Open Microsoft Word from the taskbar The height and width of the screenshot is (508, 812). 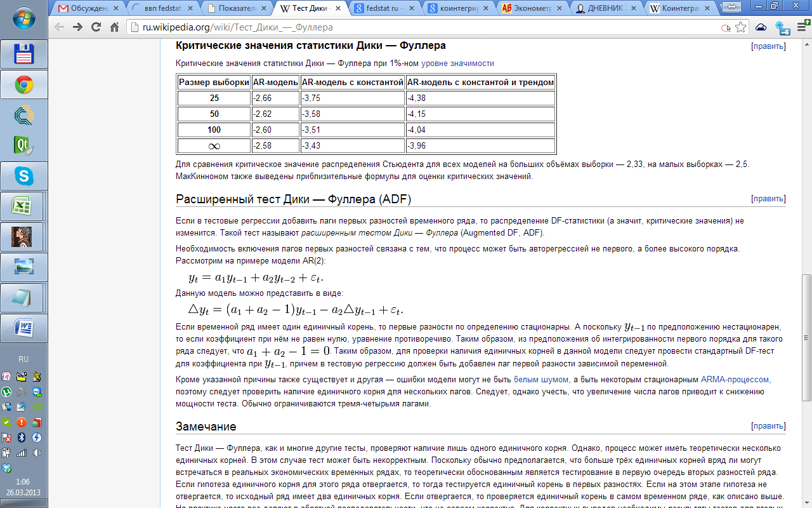[24, 329]
